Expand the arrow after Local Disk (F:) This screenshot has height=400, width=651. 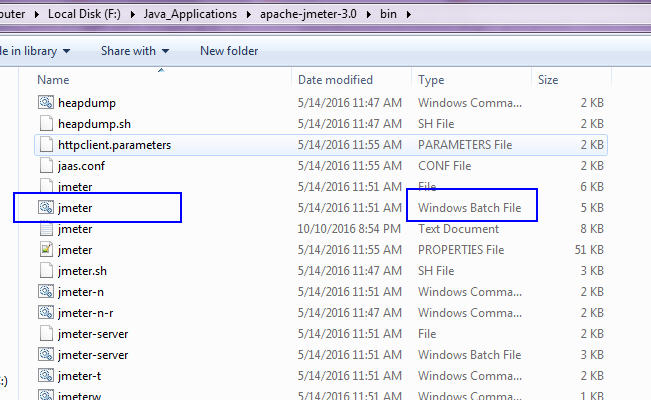pos(132,14)
